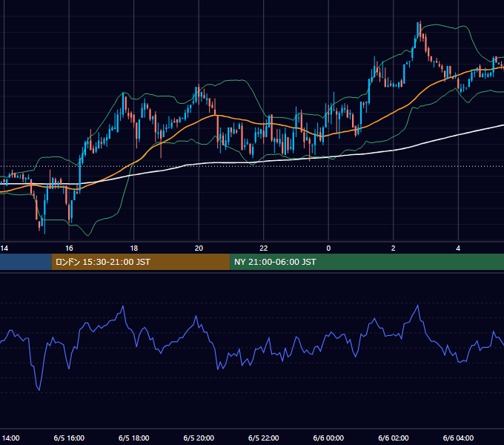Click the 14:00 label on lower axis
This screenshot has width=504, height=445.
pos(10,438)
